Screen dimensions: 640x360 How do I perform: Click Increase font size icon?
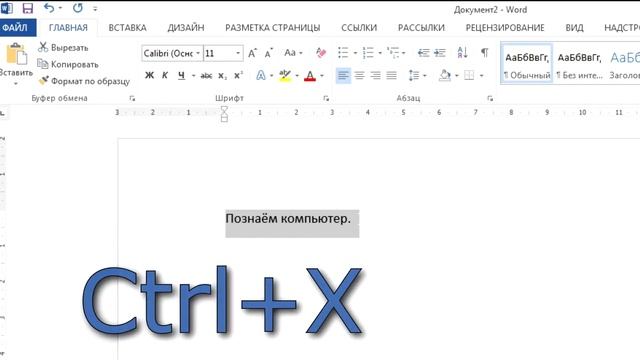253,53
